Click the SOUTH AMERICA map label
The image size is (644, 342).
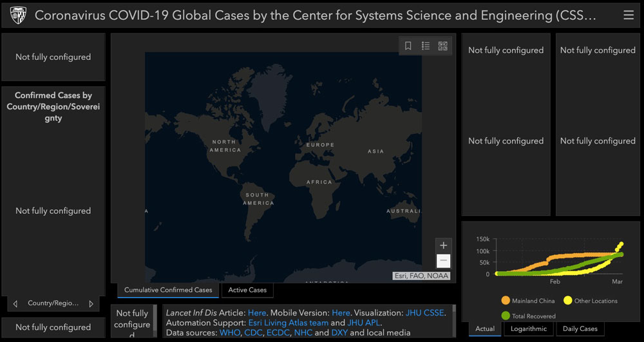pyautogui.click(x=258, y=199)
